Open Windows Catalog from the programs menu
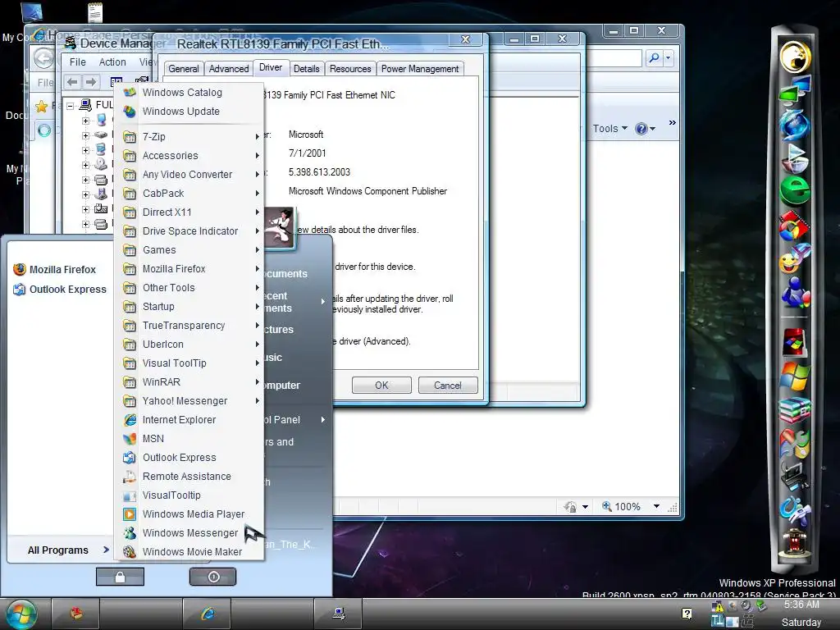The height and width of the screenshot is (630, 840). tap(190, 92)
